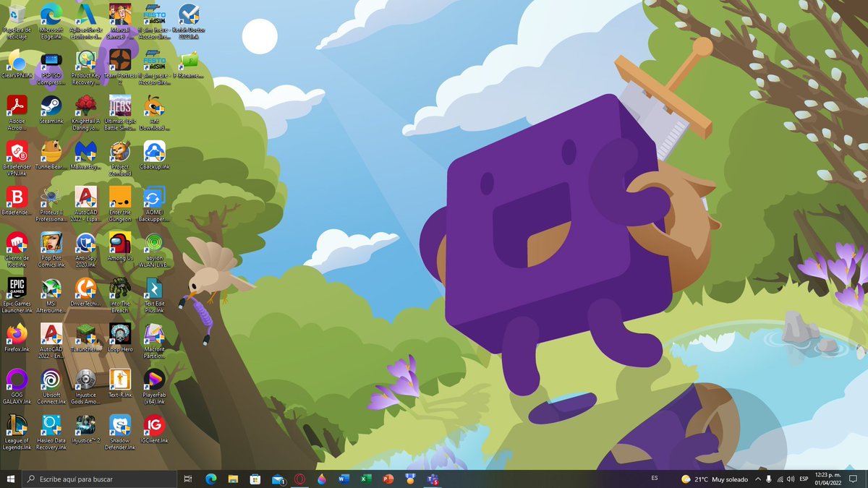
Task: Select the TunnelBear desktop shortcut
Action: click(x=51, y=156)
